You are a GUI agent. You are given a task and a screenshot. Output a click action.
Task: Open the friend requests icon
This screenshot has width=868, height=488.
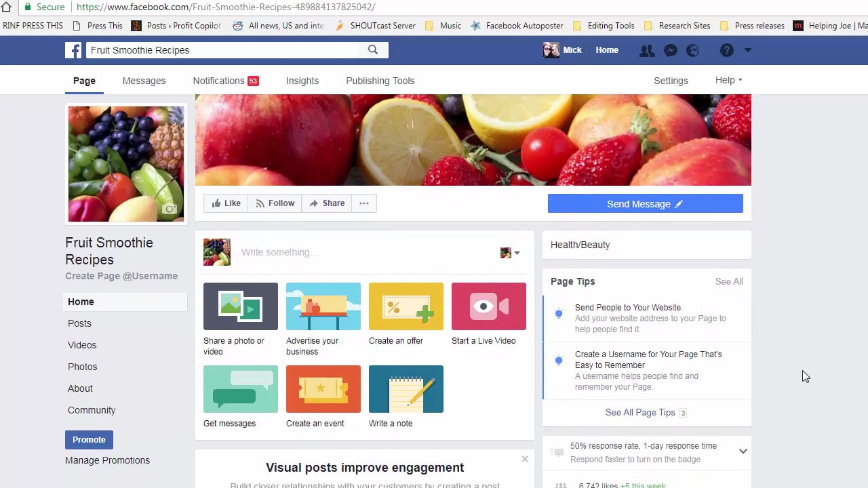(647, 50)
